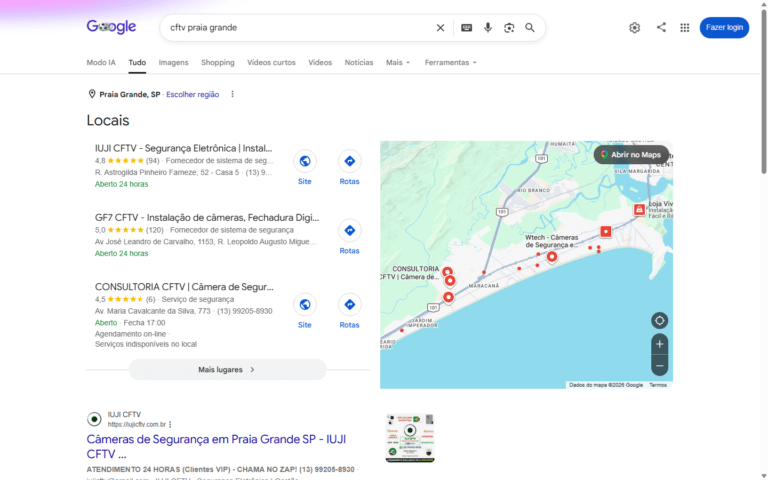Viewport: 768px width, 480px height.
Task: Get Rotas directions for GF7 CFTV
Action: pos(349,230)
